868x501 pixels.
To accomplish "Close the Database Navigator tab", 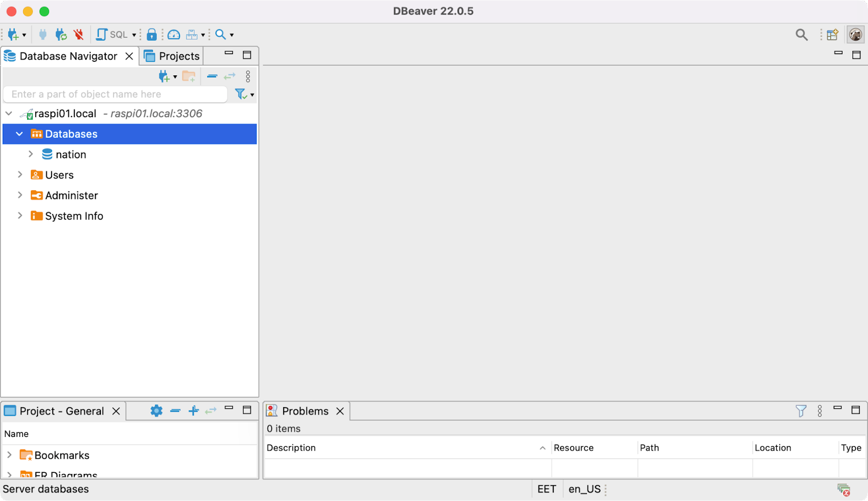I will pyautogui.click(x=129, y=56).
